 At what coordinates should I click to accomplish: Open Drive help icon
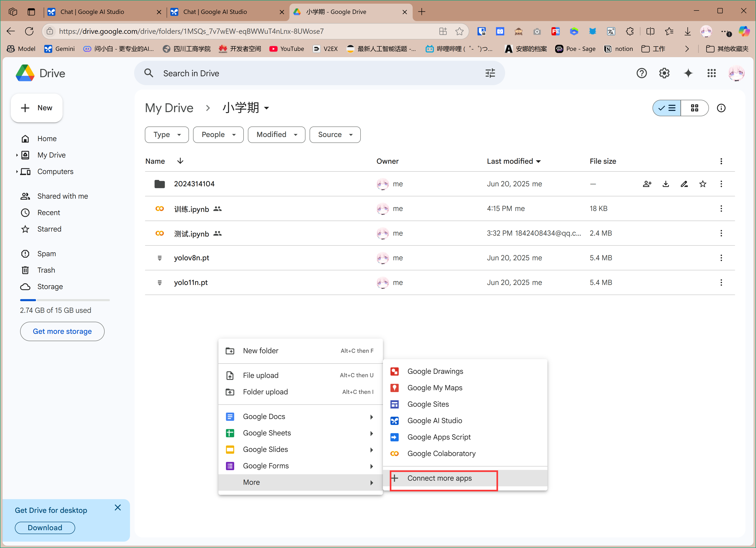coord(641,73)
